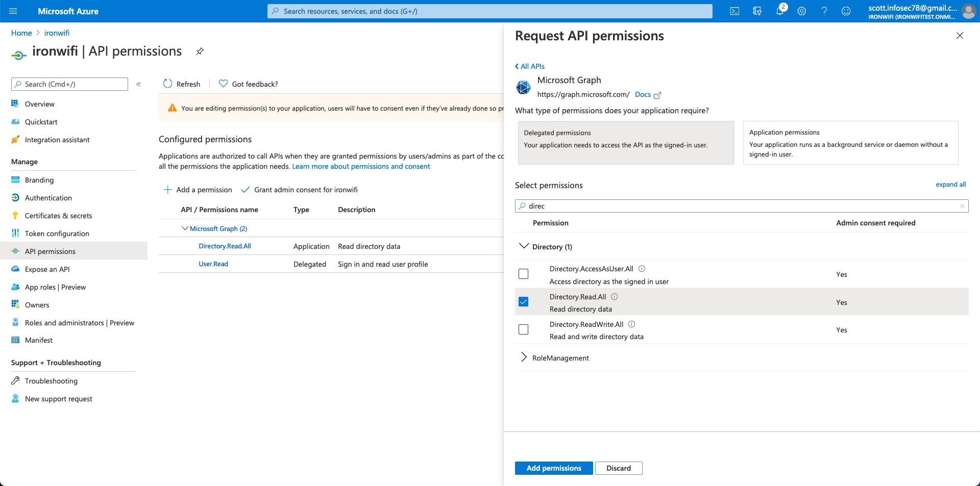The height and width of the screenshot is (486, 980).
Task: Switch to Certificates & secrets
Action: tap(59, 215)
